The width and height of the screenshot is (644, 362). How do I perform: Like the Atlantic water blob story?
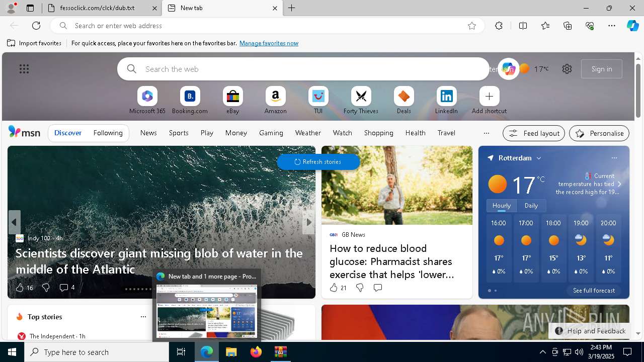(24, 288)
